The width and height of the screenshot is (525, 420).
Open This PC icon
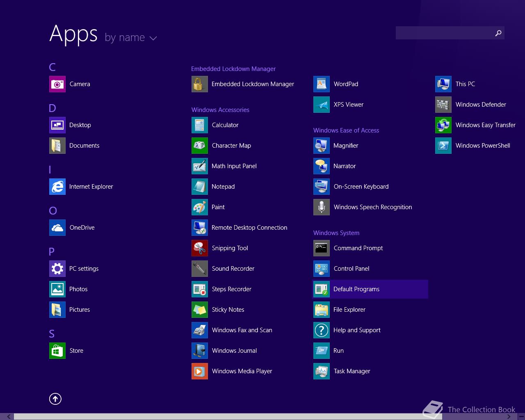[x=443, y=84]
